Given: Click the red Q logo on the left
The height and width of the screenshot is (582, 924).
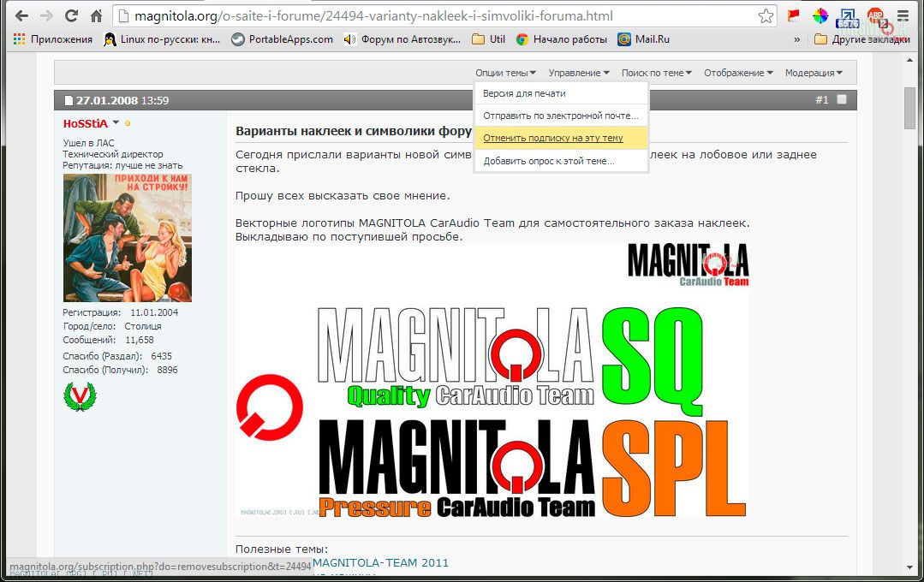Looking at the screenshot, I should (270, 407).
